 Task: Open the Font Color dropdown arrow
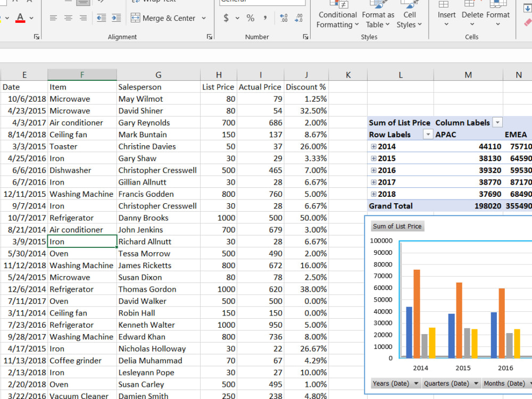point(31,18)
